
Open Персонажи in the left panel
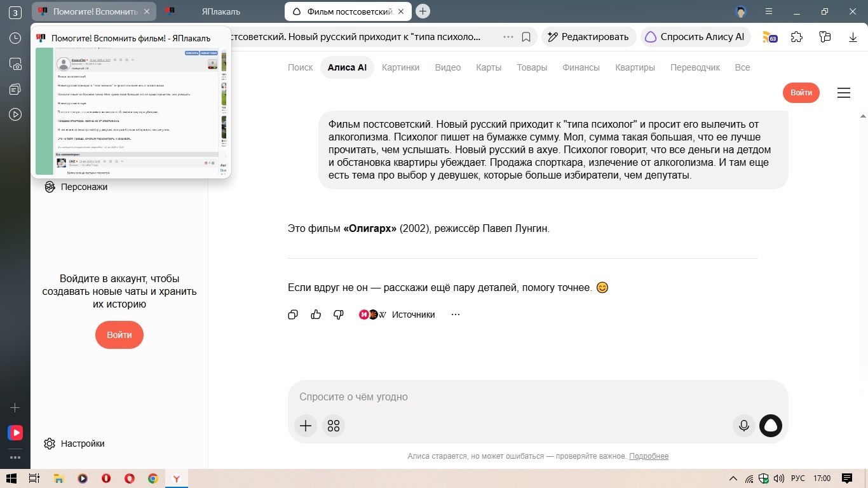point(76,187)
